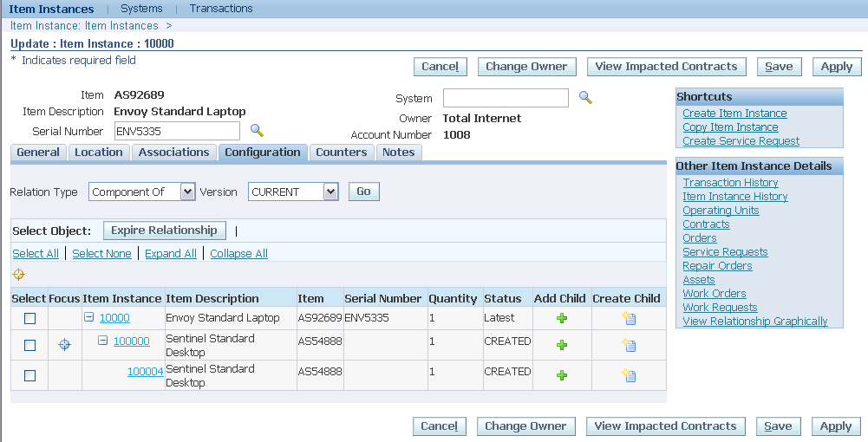The image size is (868, 442).
Task: Open the Create Item Instance shortcut
Action: pos(734,113)
